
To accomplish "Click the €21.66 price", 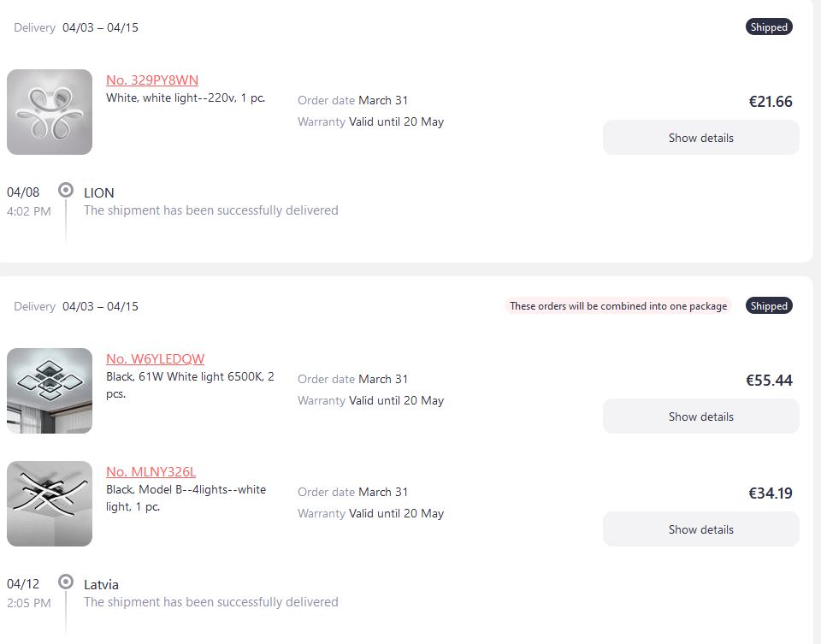I will [x=771, y=102].
